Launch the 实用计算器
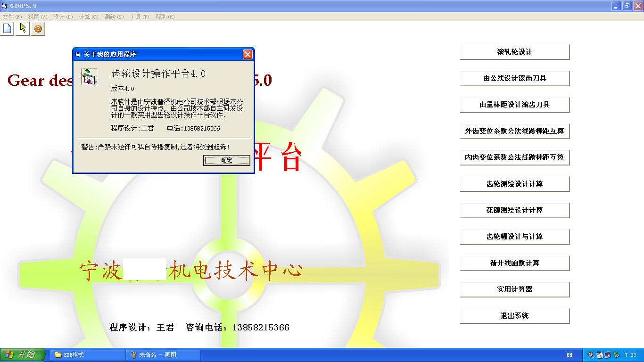The height and width of the screenshot is (362, 644). point(515,289)
